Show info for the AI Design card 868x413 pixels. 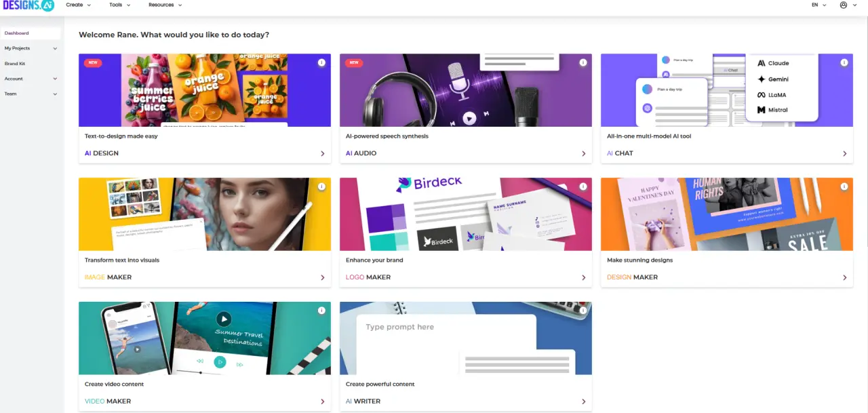[321, 62]
